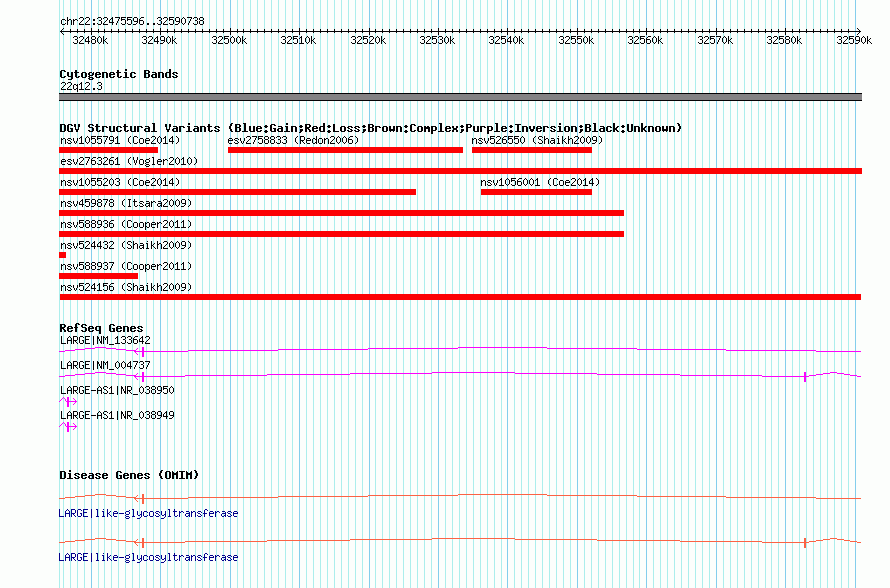This screenshot has height=588, width=890.
Task: Click the nsv588936 (Cooper2011) label
Action: [126, 224]
